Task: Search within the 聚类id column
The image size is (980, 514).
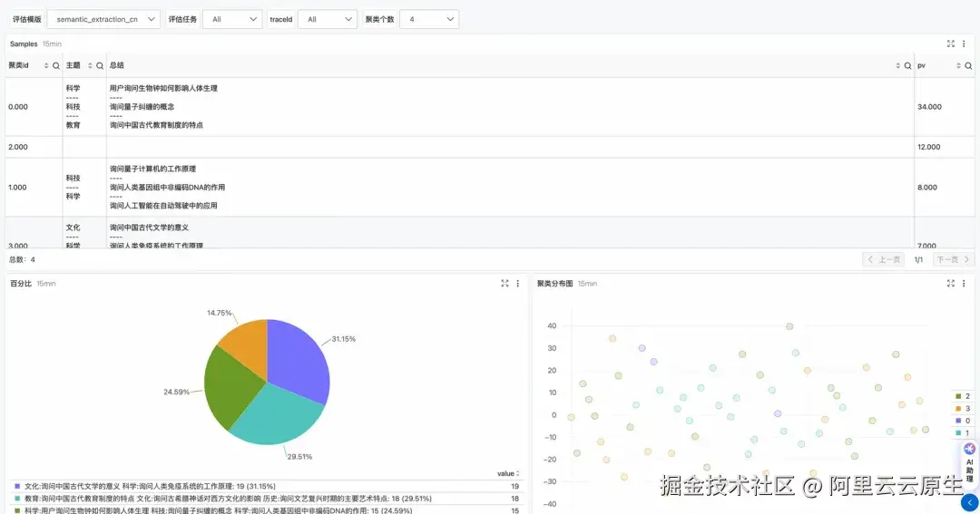Action: pyautogui.click(x=56, y=65)
